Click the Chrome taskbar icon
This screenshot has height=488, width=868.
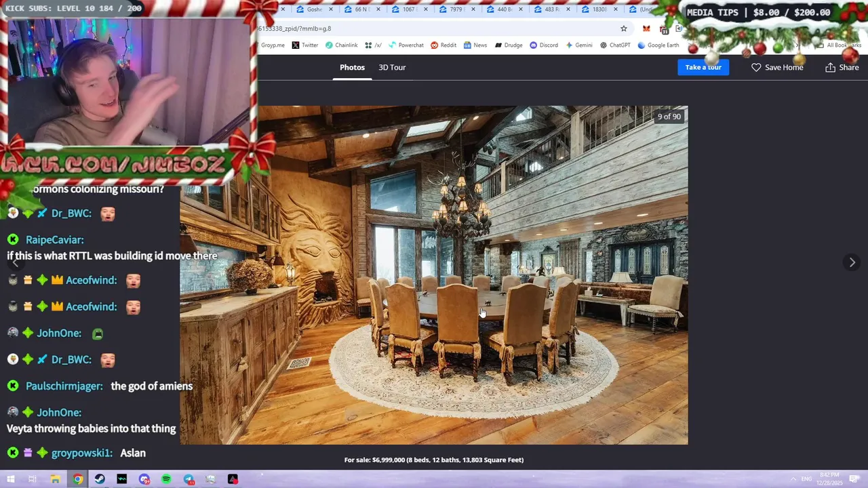[78, 479]
